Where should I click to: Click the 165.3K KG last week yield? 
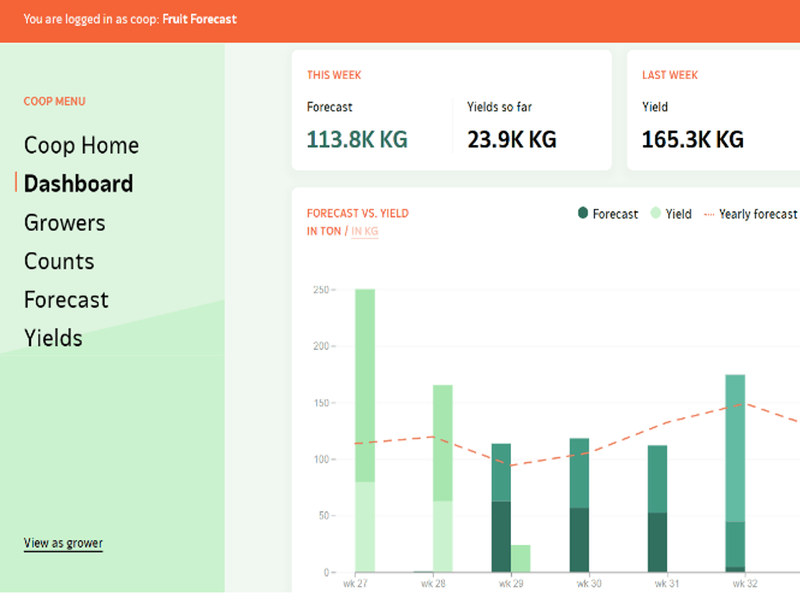pos(692,139)
